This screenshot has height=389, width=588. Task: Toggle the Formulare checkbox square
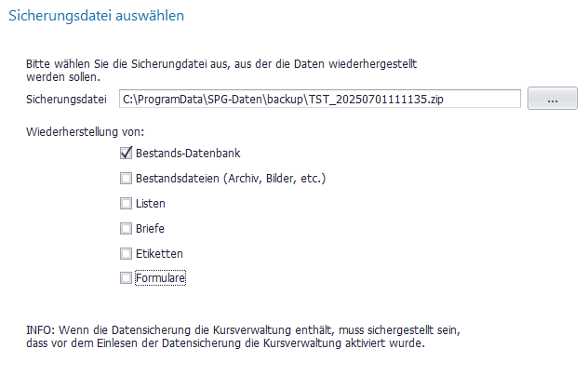click(x=126, y=277)
